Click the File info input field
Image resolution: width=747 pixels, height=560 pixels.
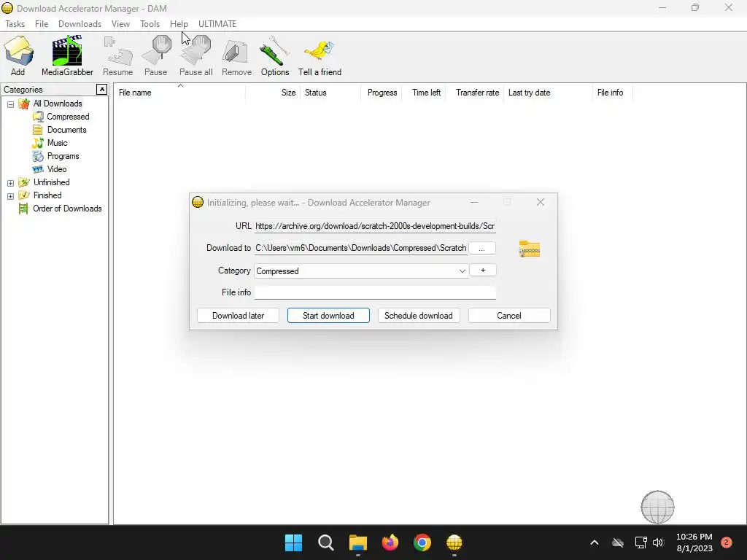click(375, 292)
